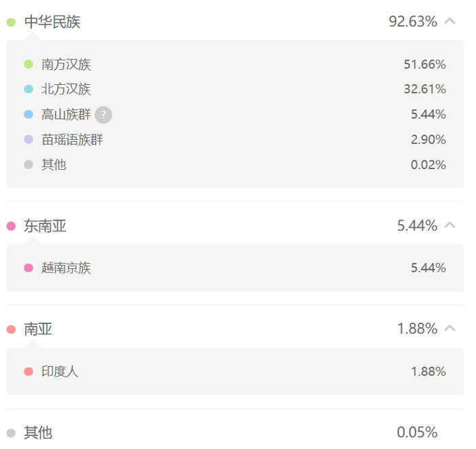Select the 北方汉族 row
Image resolution: width=476 pixels, height=449 pixels.
click(235, 89)
